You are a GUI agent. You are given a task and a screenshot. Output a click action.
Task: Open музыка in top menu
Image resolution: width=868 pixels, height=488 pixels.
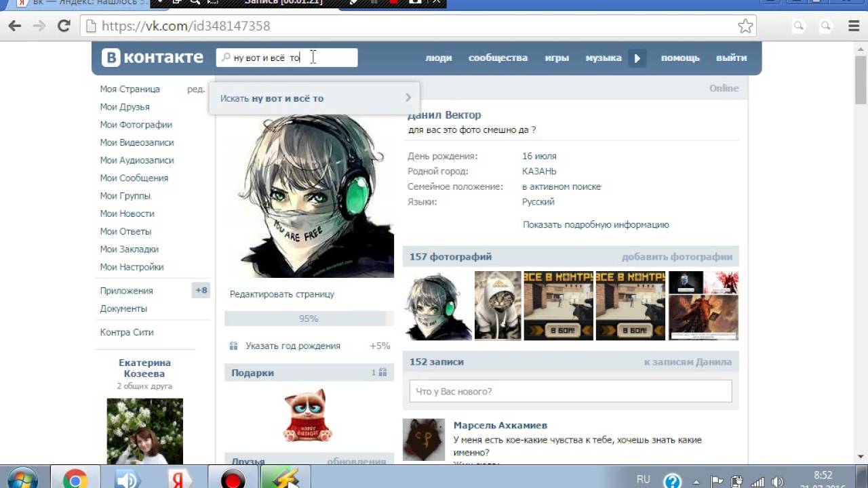604,58
